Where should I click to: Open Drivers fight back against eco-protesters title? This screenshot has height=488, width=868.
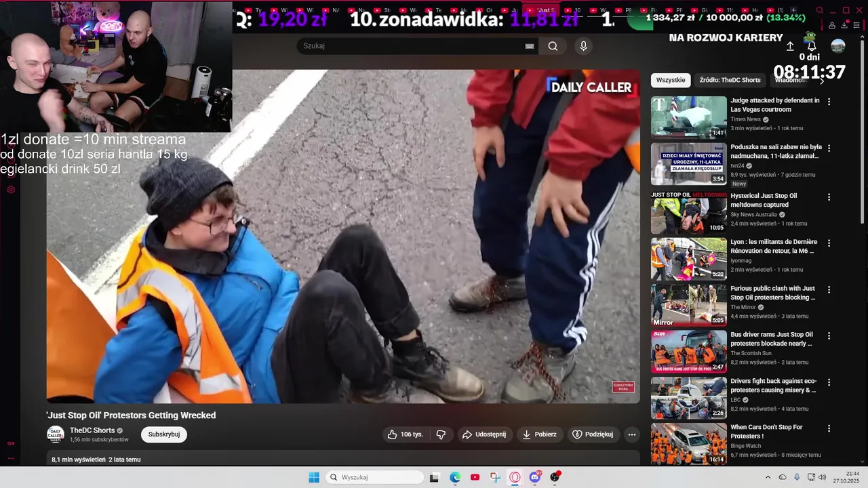(x=774, y=386)
